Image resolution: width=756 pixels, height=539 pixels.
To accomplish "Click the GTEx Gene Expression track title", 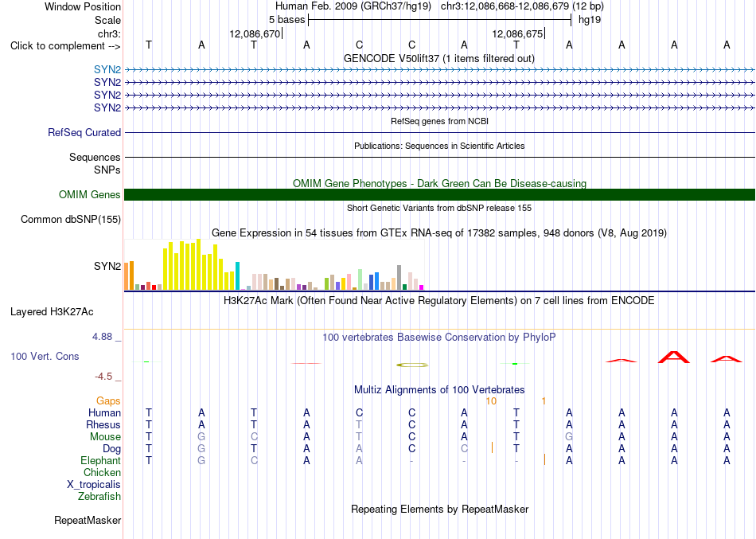I will (439, 233).
